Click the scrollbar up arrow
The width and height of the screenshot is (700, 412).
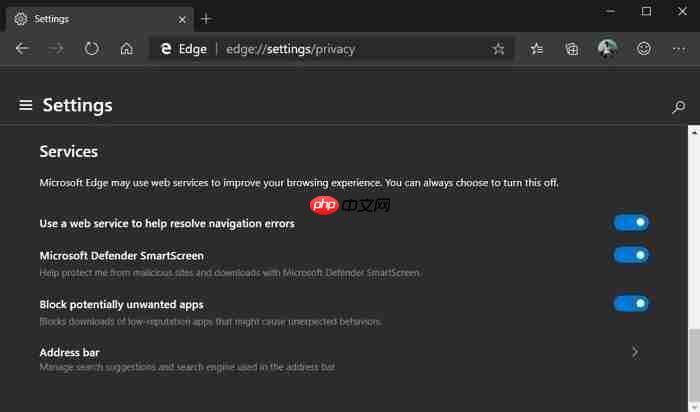(x=694, y=133)
